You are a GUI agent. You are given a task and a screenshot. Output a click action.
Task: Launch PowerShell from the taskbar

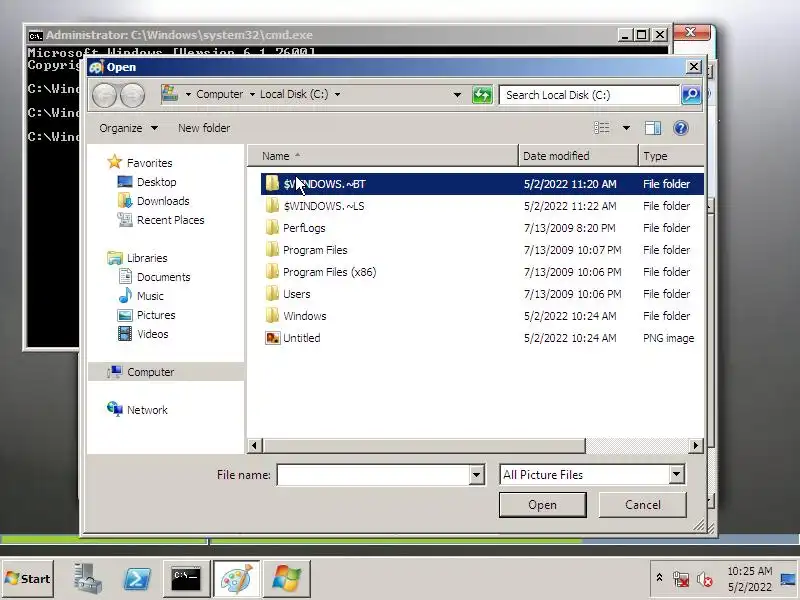pos(137,579)
